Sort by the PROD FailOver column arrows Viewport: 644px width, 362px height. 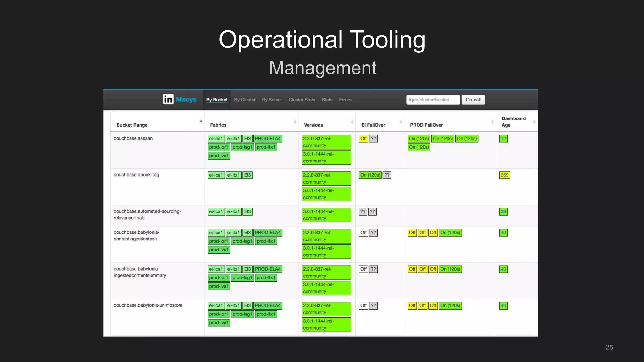pyautogui.click(x=492, y=122)
